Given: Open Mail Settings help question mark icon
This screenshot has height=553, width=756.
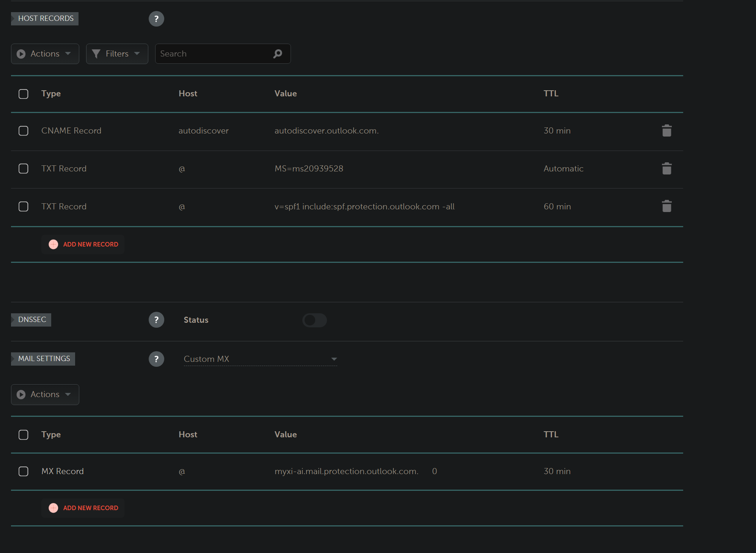Looking at the screenshot, I should click(156, 359).
